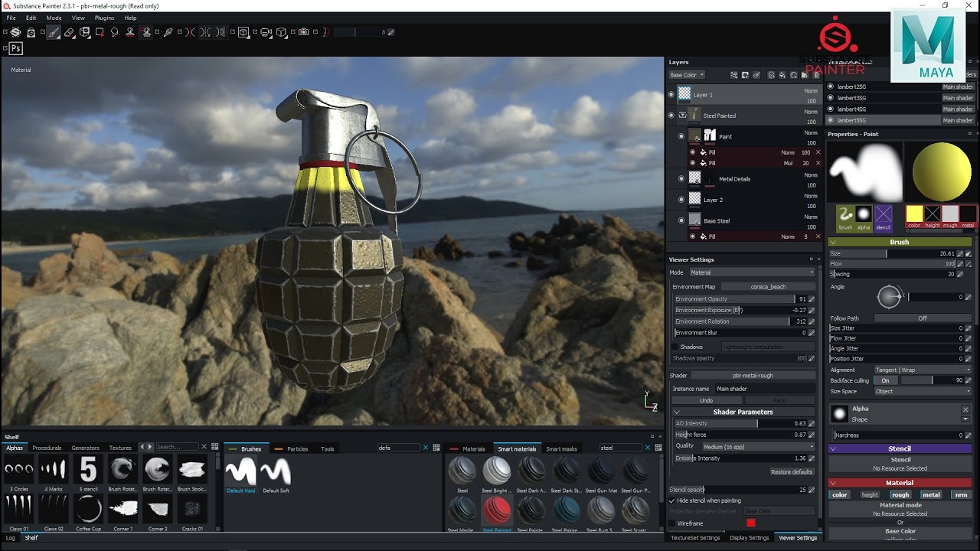Toggle grid view in Alphas shelf

coord(214,447)
